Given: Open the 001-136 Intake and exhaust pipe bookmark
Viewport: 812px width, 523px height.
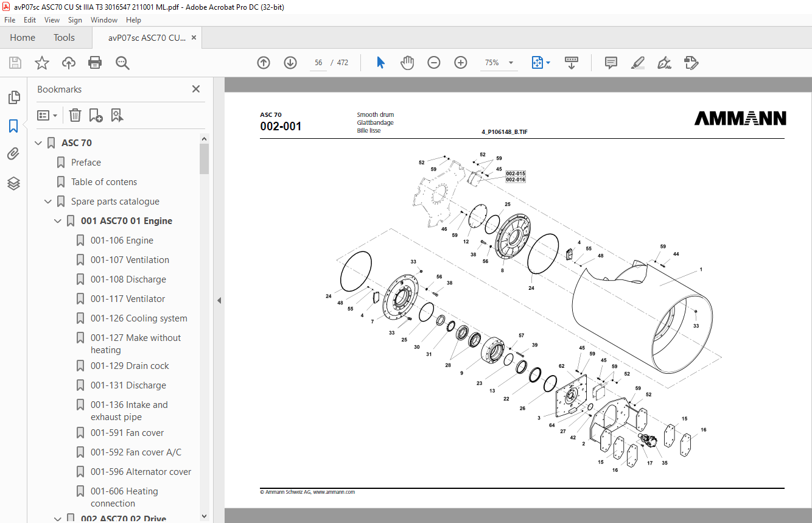Looking at the screenshot, I should tap(129, 411).
